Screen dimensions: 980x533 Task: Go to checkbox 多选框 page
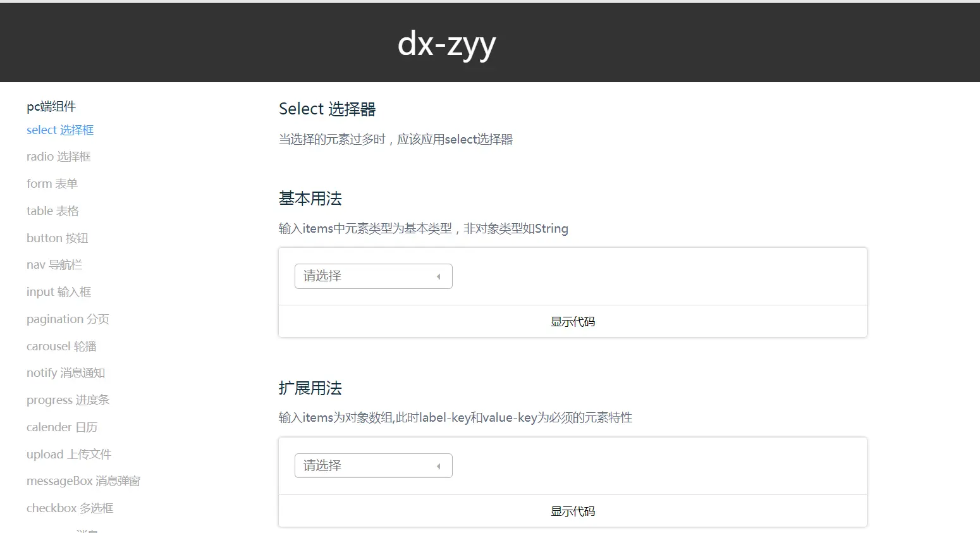tap(70, 508)
